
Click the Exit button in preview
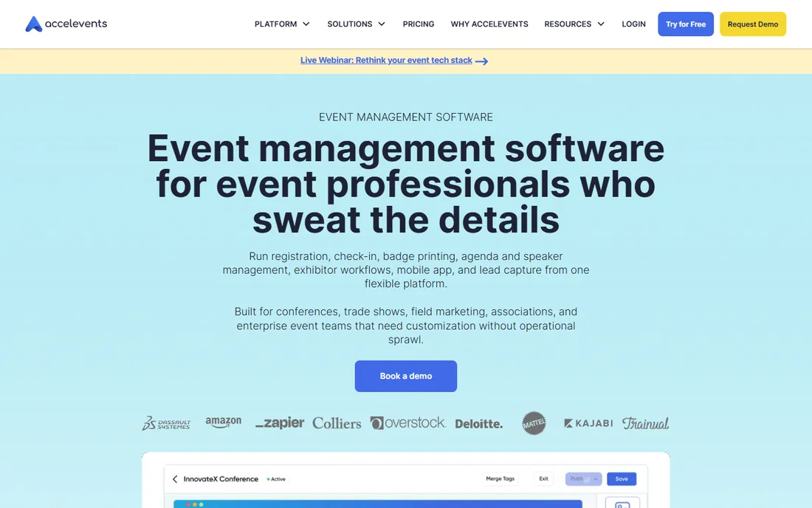pos(543,478)
